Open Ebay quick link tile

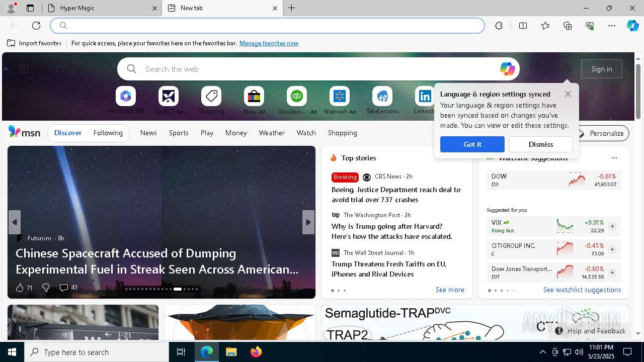pos(254,101)
